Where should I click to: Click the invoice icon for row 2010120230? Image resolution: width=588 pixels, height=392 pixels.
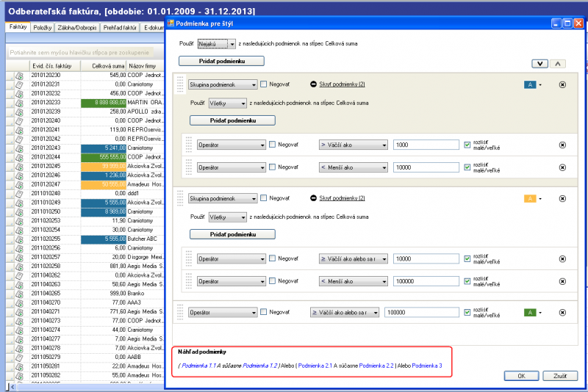18,75
